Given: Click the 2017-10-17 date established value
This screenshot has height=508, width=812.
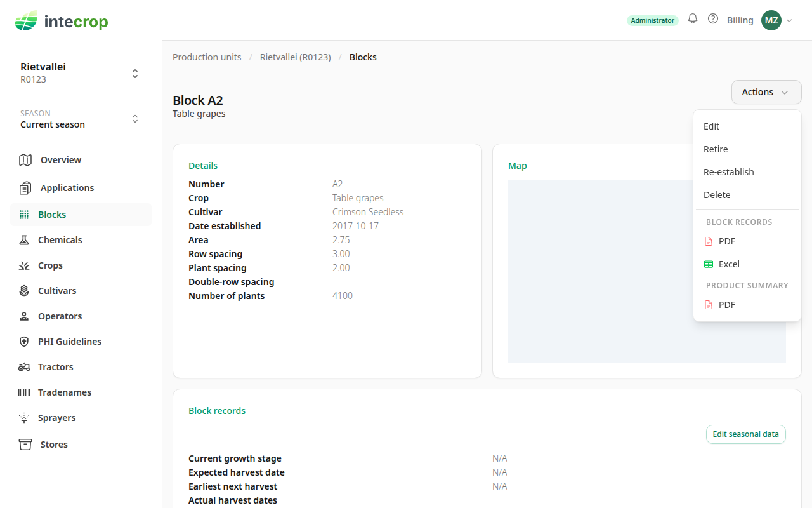Looking at the screenshot, I should point(355,226).
